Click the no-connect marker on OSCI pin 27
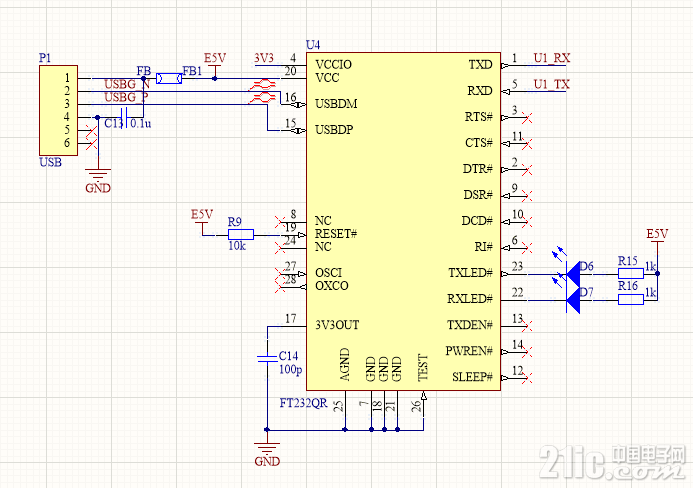693x488 pixels. tap(280, 274)
